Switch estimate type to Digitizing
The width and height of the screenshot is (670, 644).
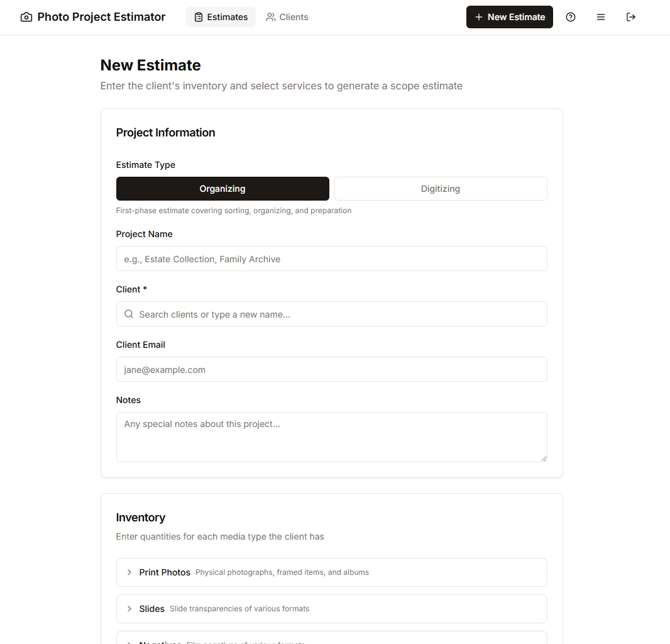[x=441, y=189]
